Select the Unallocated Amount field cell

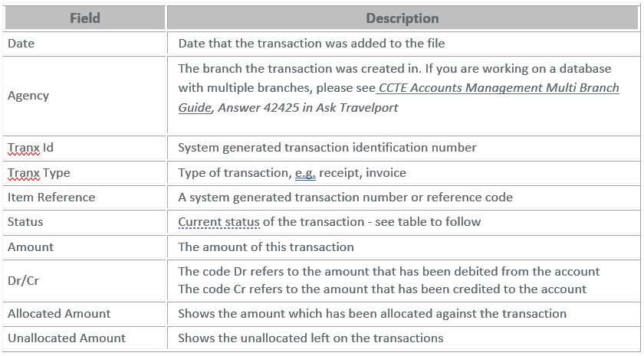pos(84,338)
